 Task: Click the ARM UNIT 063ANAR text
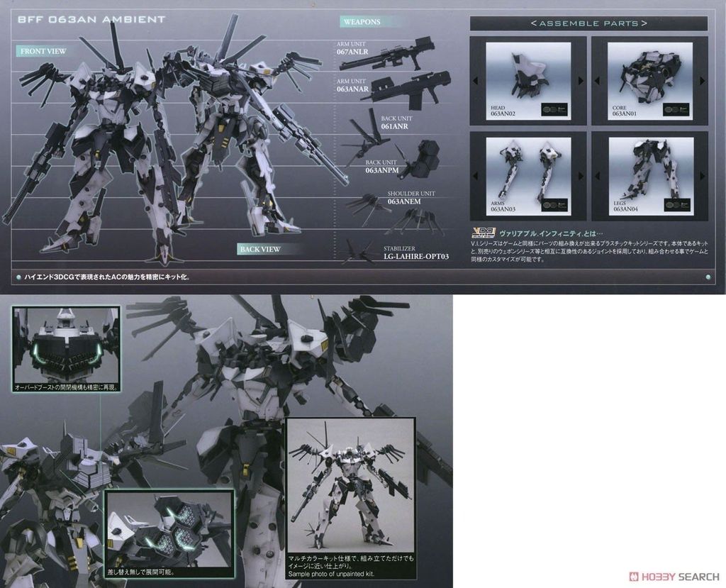tap(353, 85)
